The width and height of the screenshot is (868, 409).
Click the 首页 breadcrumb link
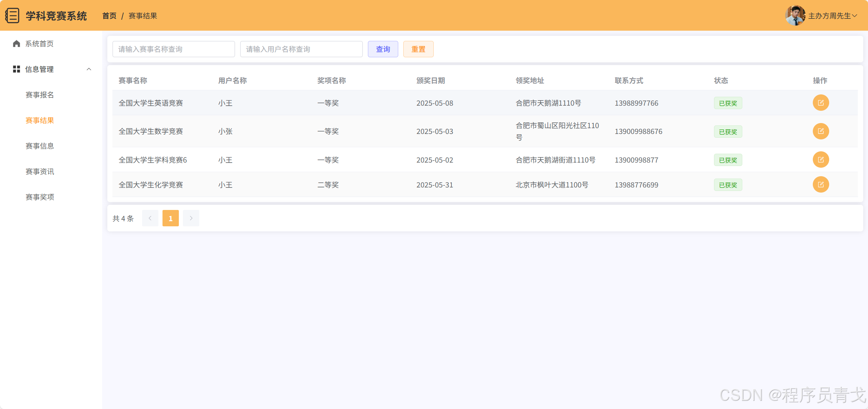click(x=109, y=16)
